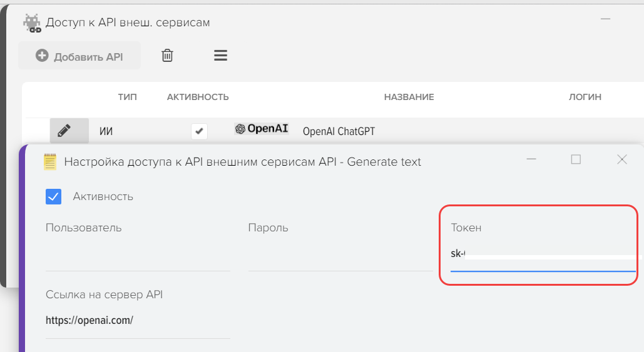Click the trash delete icon
This screenshot has height=352, width=644.
point(167,56)
